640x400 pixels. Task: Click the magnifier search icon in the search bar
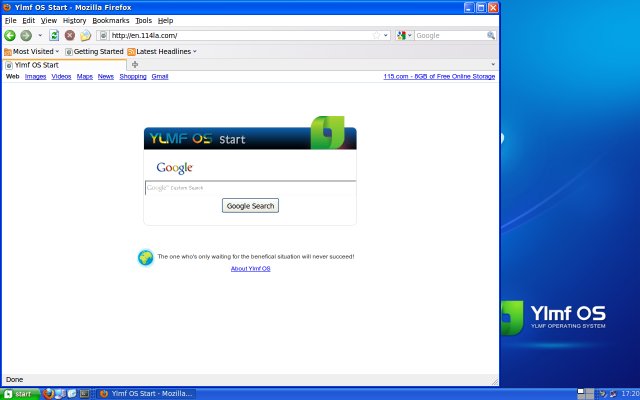click(x=491, y=36)
